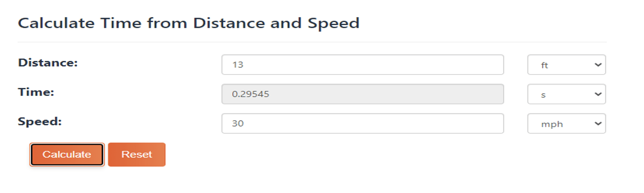This screenshot has width=644, height=193.
Task: Click the page heading Calculate Time from Distance and Speed
Action: (189, 23)
